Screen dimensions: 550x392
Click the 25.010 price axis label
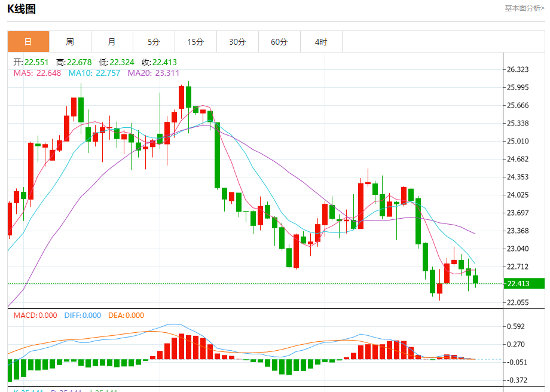pyautogui.click(x=518, y=141)
